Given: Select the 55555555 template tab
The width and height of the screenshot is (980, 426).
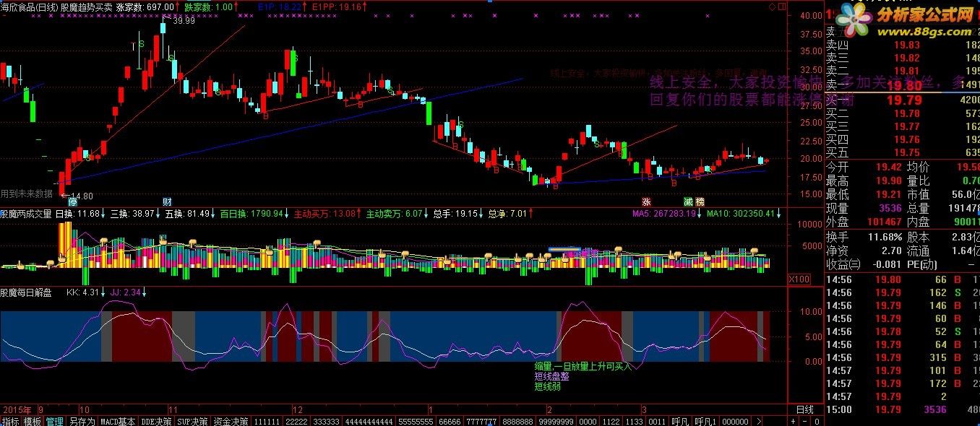Looking at the screenshot, I should click(416, 421).
